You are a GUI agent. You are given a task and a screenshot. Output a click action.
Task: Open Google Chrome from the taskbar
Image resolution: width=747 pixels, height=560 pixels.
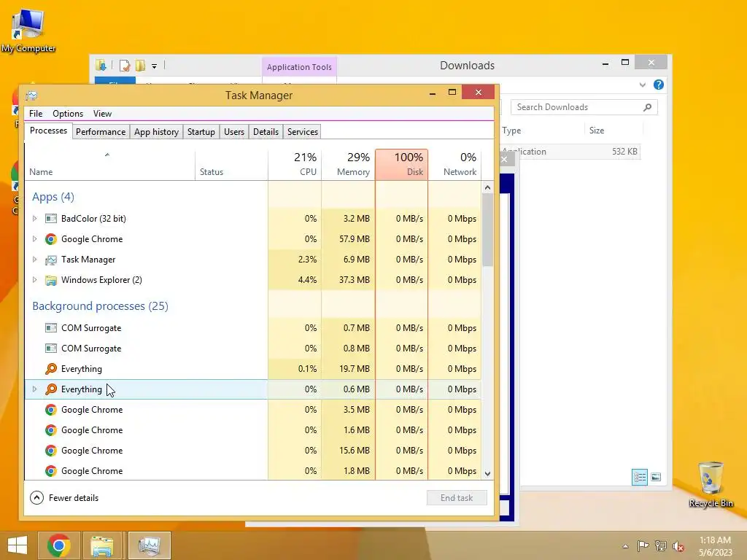click(59, 545)
